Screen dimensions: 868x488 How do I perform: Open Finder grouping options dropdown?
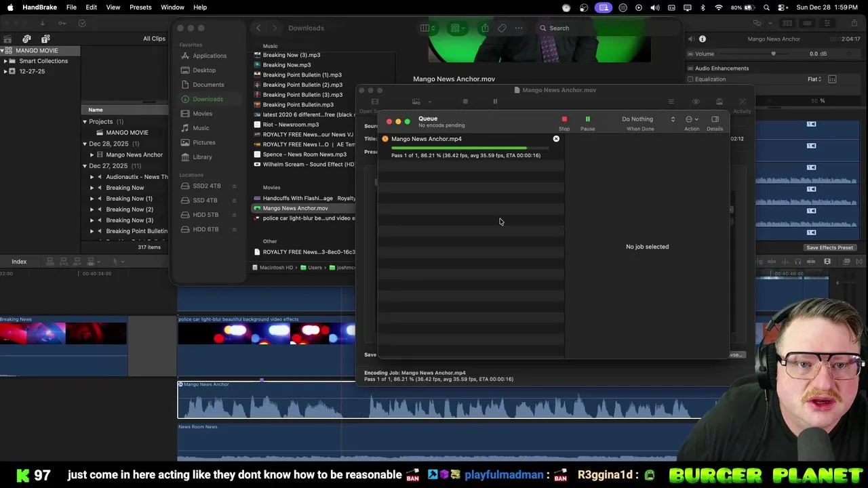tap(458, 28)
